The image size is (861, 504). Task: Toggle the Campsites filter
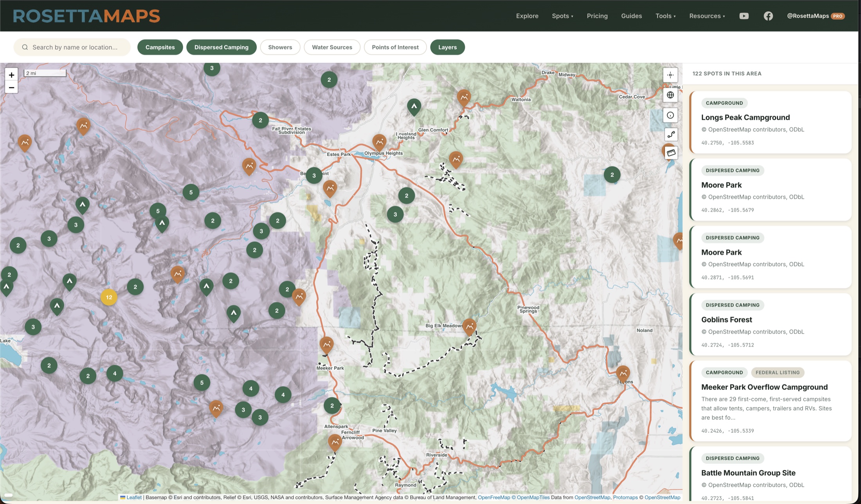tap(160, 47)
